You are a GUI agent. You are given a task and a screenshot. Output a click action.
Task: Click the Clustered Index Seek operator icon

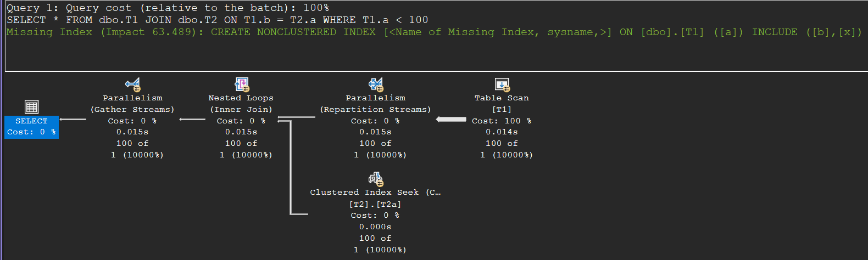click(x=376, y=179)
